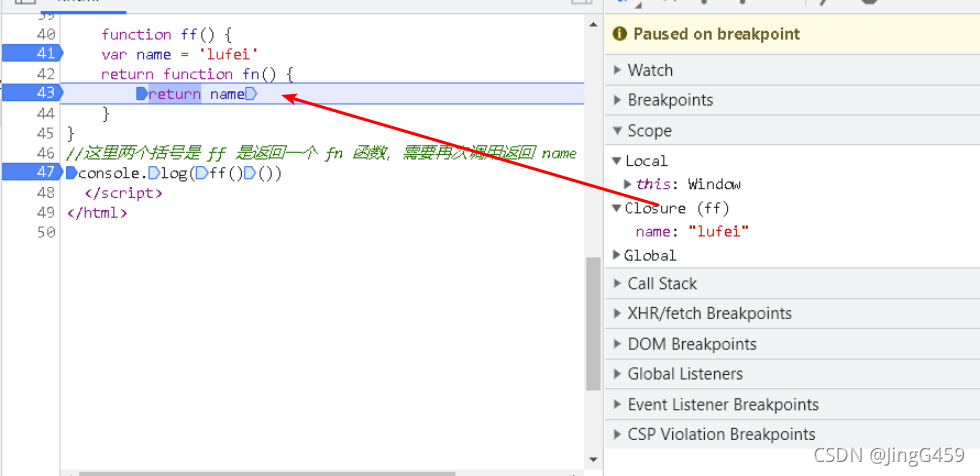Expand the Global scope
Viewport: 980px width, 476px height.
[x=617, y=255]
